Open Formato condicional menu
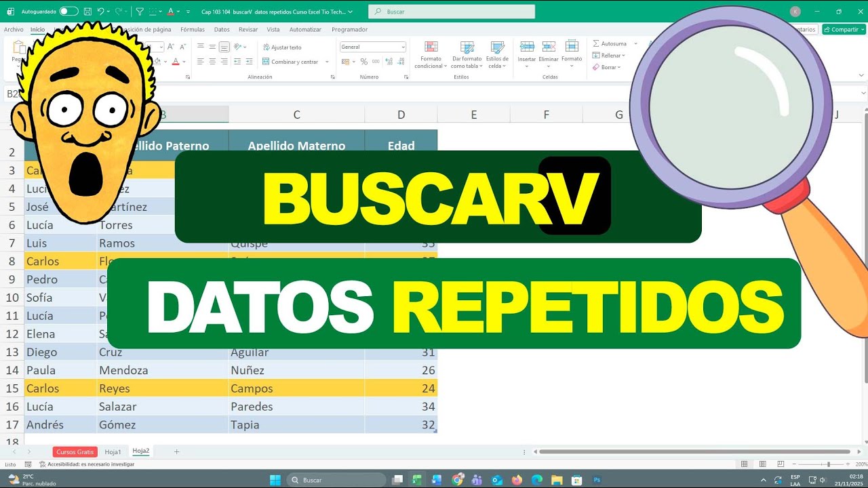Viewport: 868px width, 488px height. pyautogui.click(x=431, y=54)
